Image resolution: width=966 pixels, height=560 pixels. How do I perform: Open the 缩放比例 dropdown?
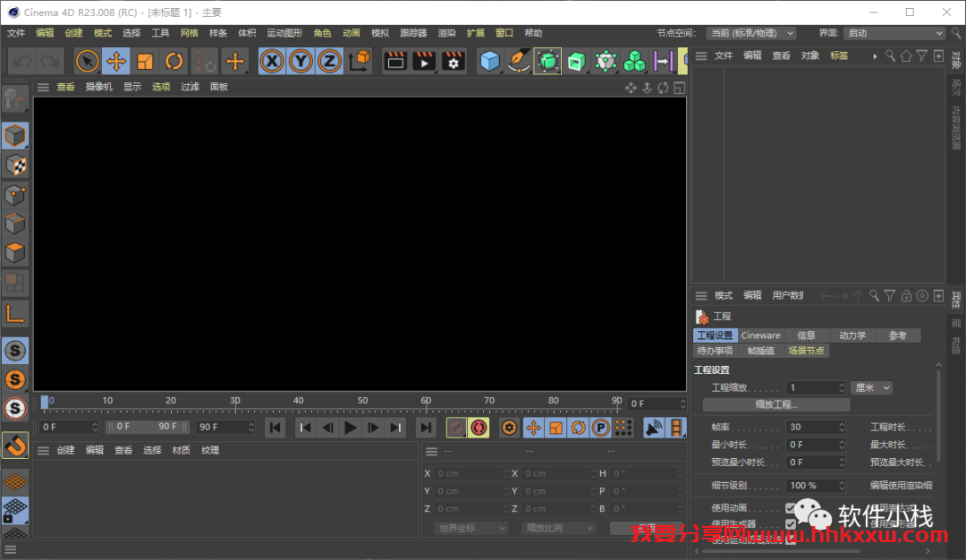tap(558, 528)
